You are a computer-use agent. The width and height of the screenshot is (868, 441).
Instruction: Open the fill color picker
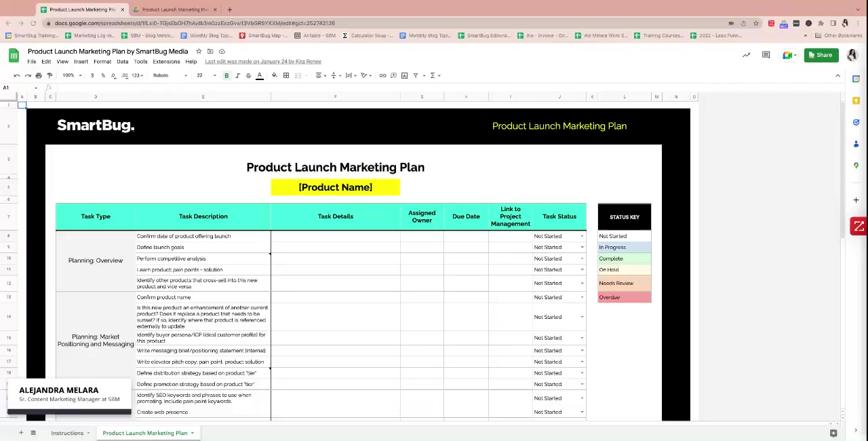point(274,75)
